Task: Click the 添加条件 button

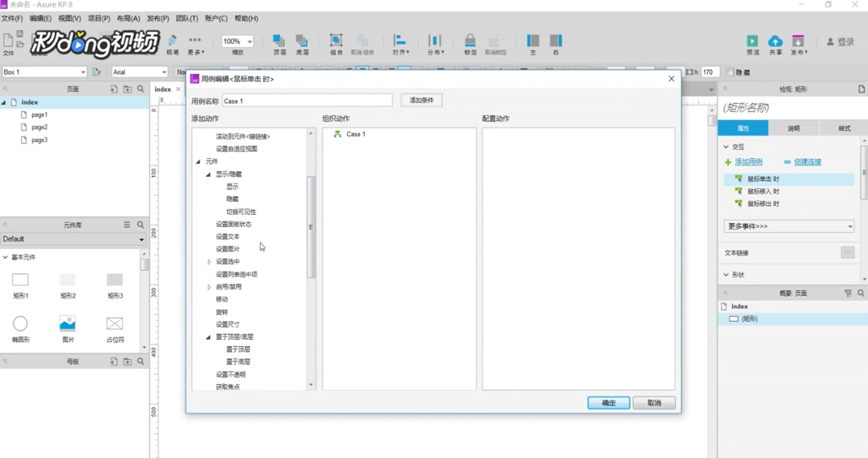Action: pyautogui.click(x=421, y=101)
